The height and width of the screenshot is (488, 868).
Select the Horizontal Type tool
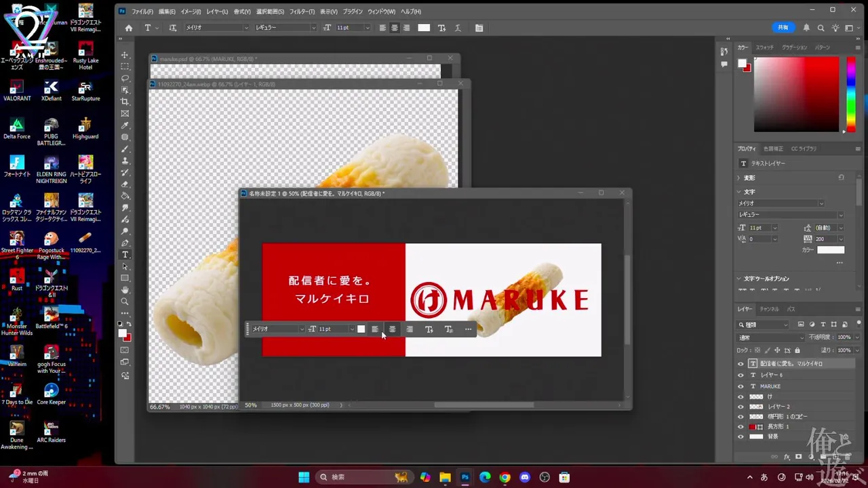click(x=125, y=254)
